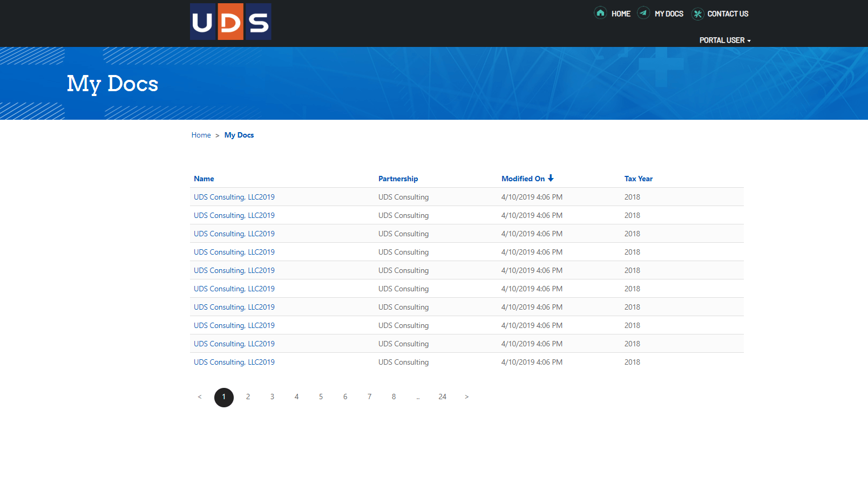Click the ellipsis between pages 8 and 24
868x492 pixels.
(x=418, y=397)
